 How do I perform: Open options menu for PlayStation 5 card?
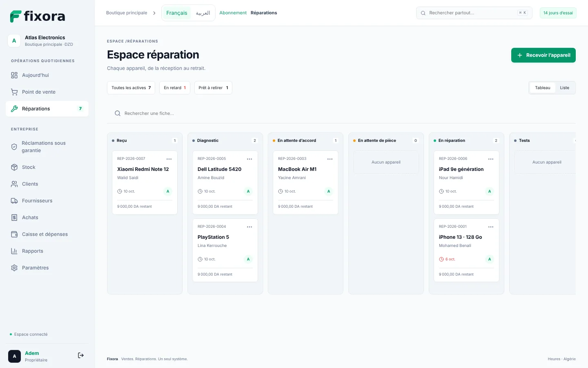pos(249,227)
